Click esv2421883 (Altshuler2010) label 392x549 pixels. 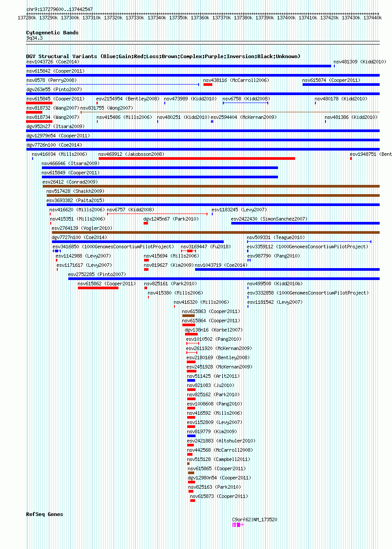pos(221,441)
